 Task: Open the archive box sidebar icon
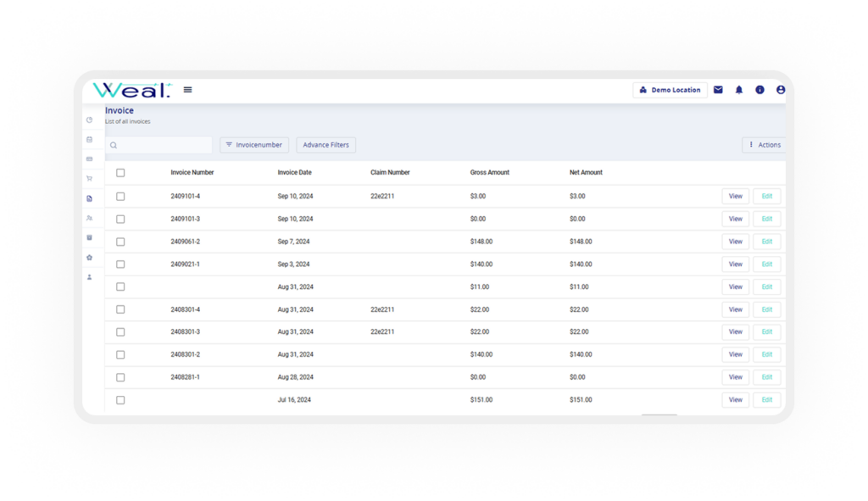[89, 237]
